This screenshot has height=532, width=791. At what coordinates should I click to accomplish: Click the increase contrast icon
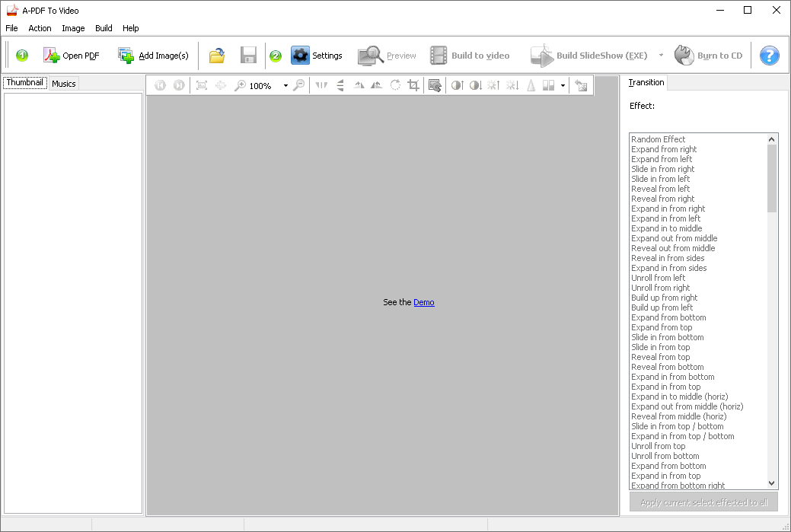(x=458, y=85)
